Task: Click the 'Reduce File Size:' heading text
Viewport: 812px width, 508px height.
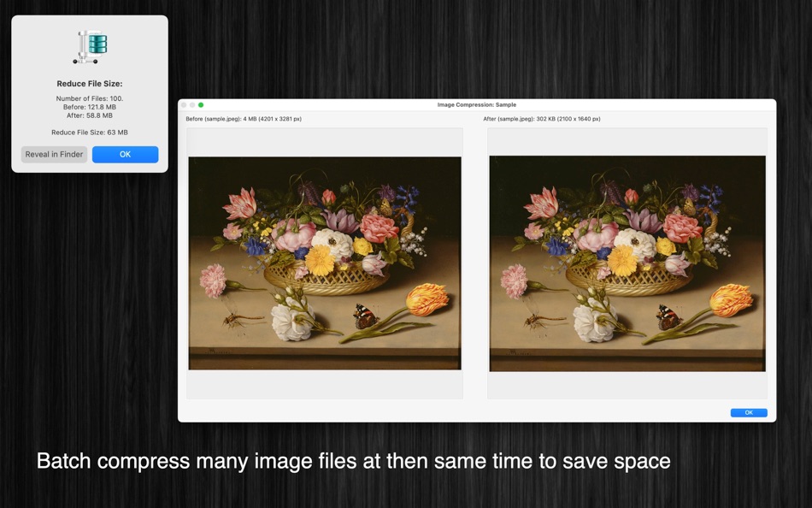Action: click(90, 84)
